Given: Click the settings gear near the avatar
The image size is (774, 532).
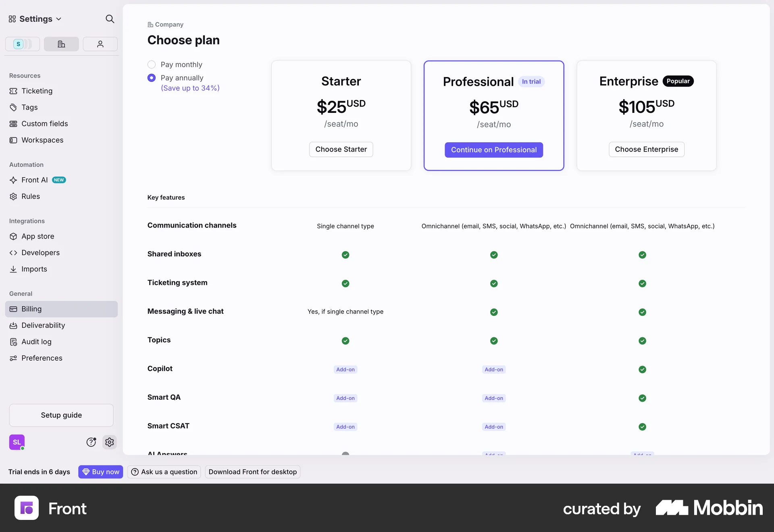Looking at the screenshot, I should pyautogui.click(x=109, y=442).
